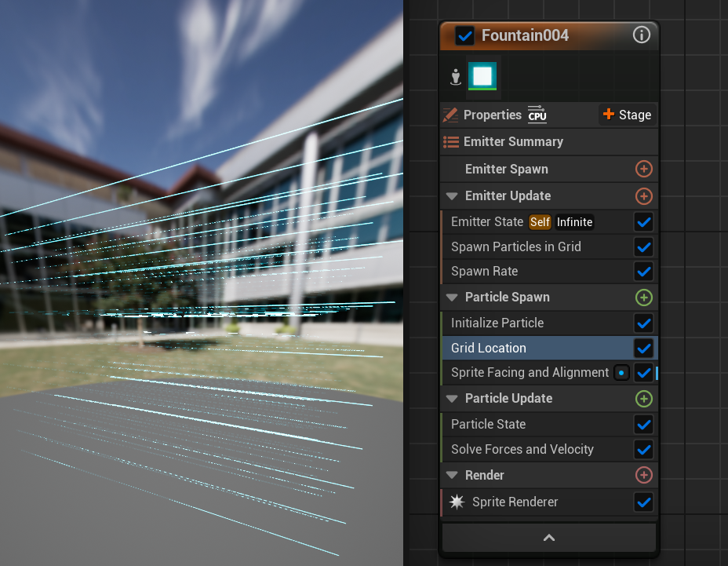The image size is (728, 566).
Task: Collapse the Particle Spawn section
Action: [452, 298]
